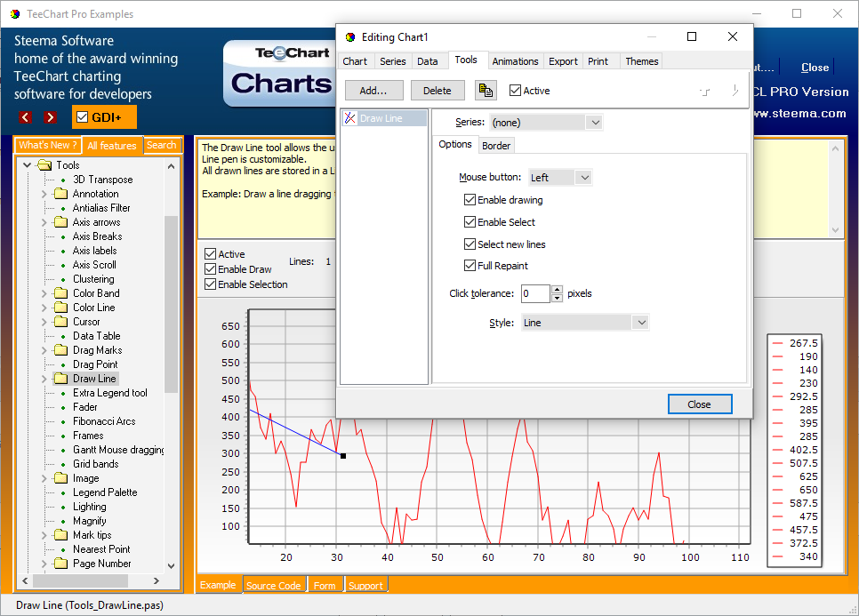Toggle the GDI+ checkbox
The width and height of the screenshot is (859, 616).
82,116
